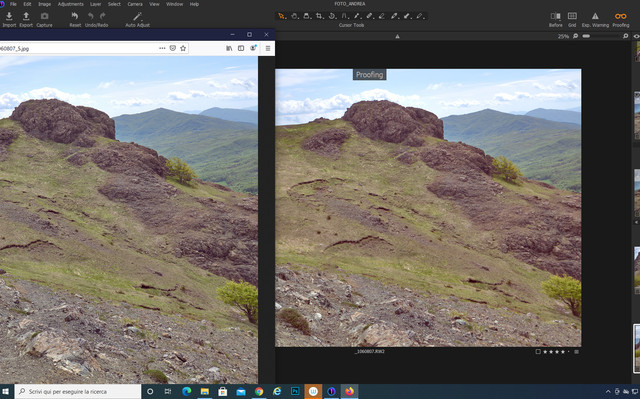The width and height of the screenshot is (640, 399).
Task: Click the Reset adjustments icon
Action: pos(75,16)
